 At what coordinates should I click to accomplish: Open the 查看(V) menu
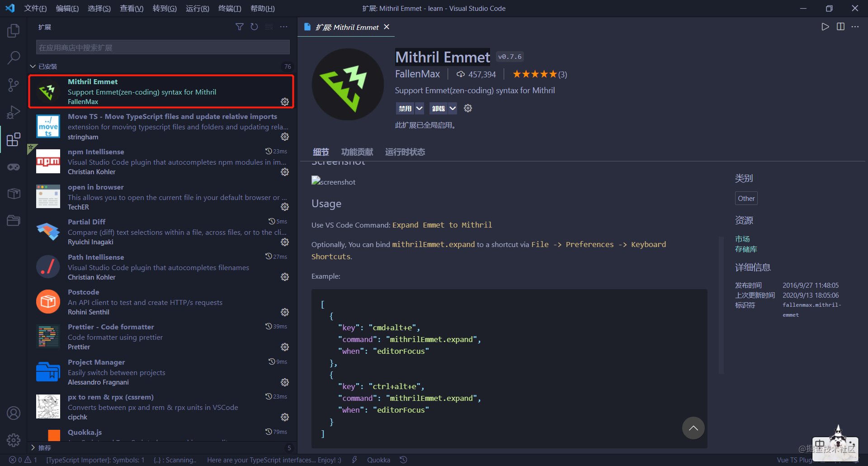pyautogui.click(x=132, y=9)
